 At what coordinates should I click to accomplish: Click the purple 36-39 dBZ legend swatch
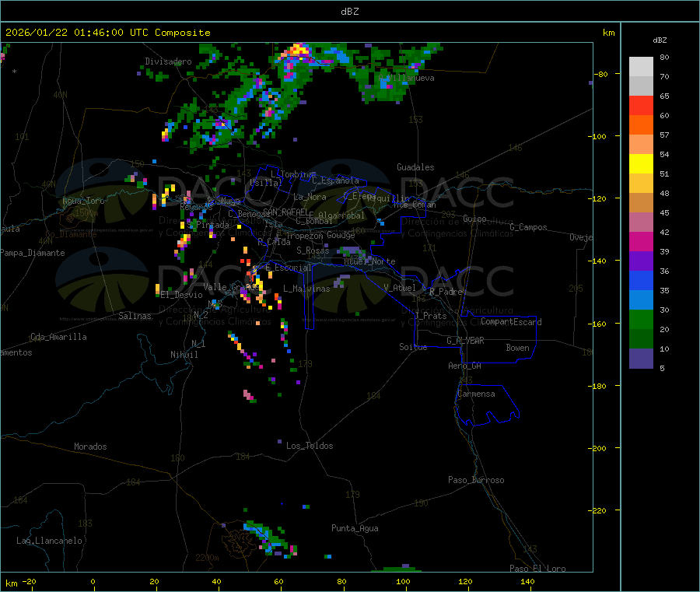(641, 261)
